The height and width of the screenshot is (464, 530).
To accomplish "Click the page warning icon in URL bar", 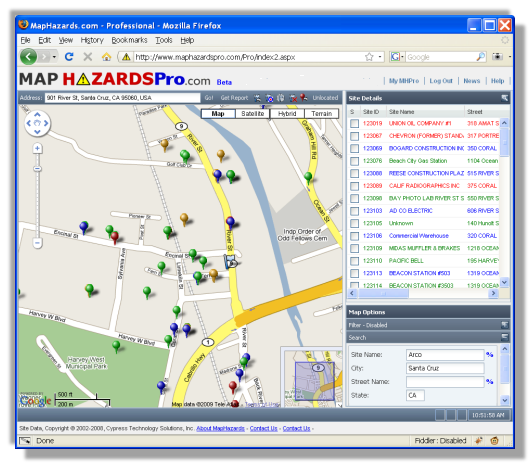I will point(126,57).
